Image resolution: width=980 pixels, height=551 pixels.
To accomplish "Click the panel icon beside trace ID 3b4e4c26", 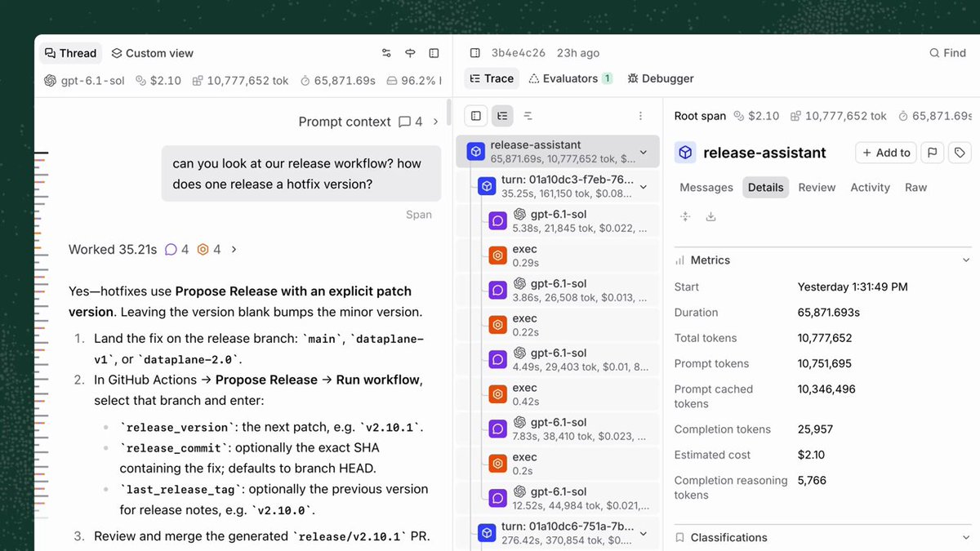I will pos(475,53).
